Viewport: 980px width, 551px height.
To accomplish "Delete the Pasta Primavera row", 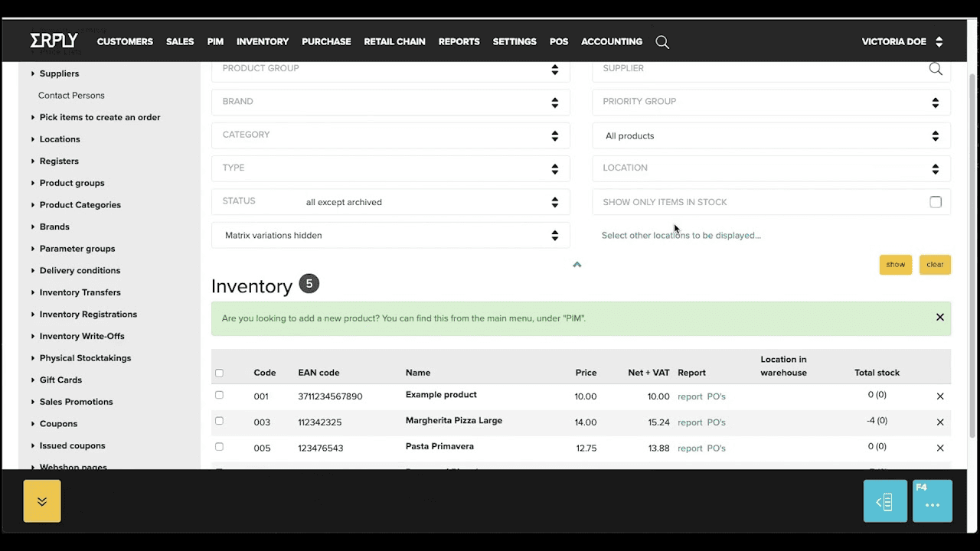I will tap(940, 448).
